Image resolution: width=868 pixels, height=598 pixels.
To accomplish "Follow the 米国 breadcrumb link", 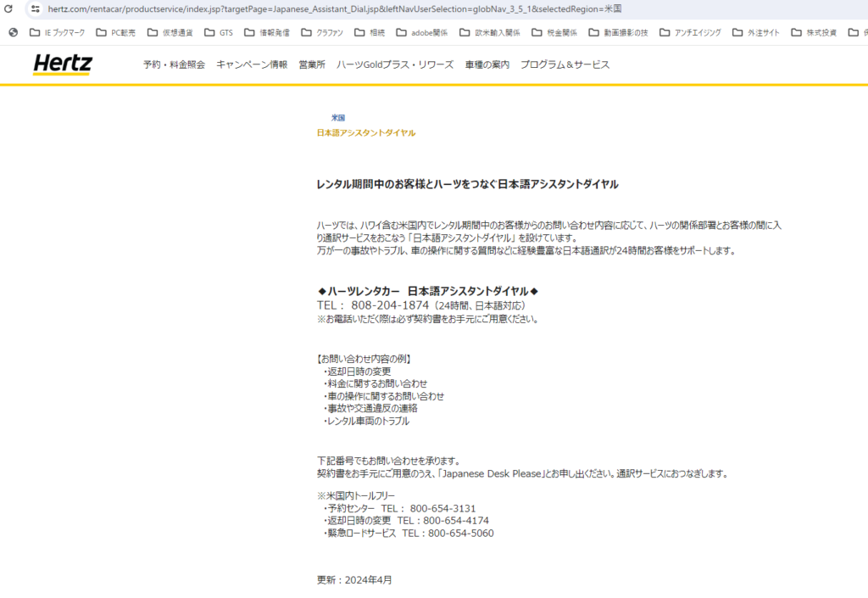I will click(x=337, y=117).
